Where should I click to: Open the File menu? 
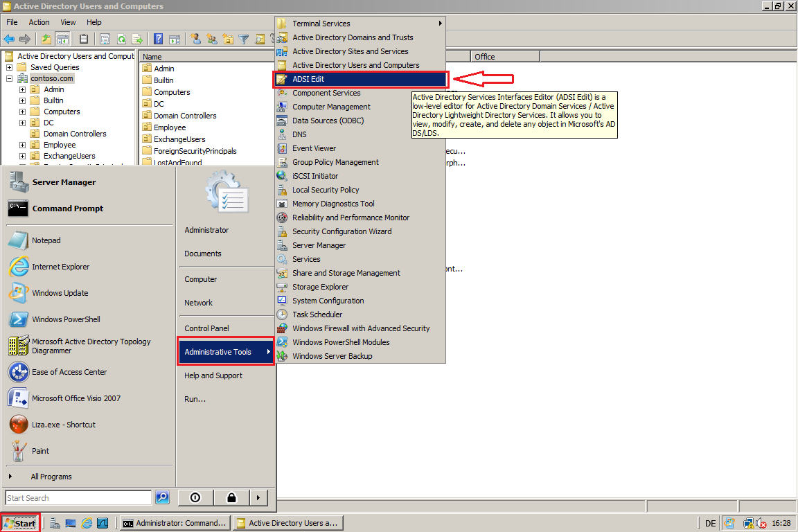point(12,22)
